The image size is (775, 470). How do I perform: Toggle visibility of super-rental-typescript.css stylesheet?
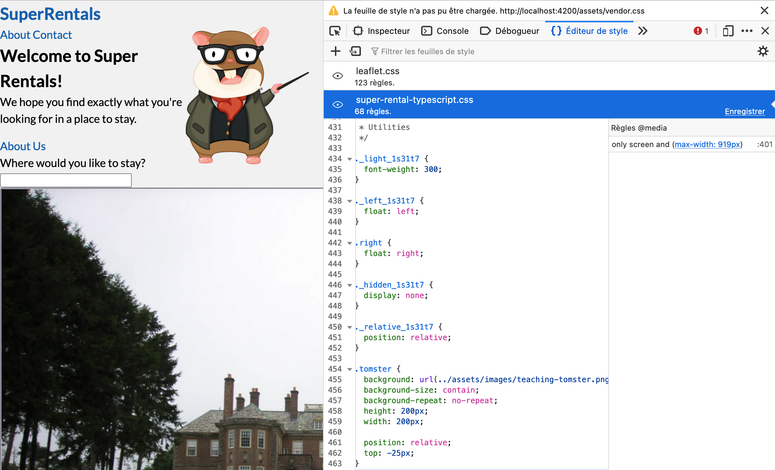pyautogui.click(x=338, y=105)
